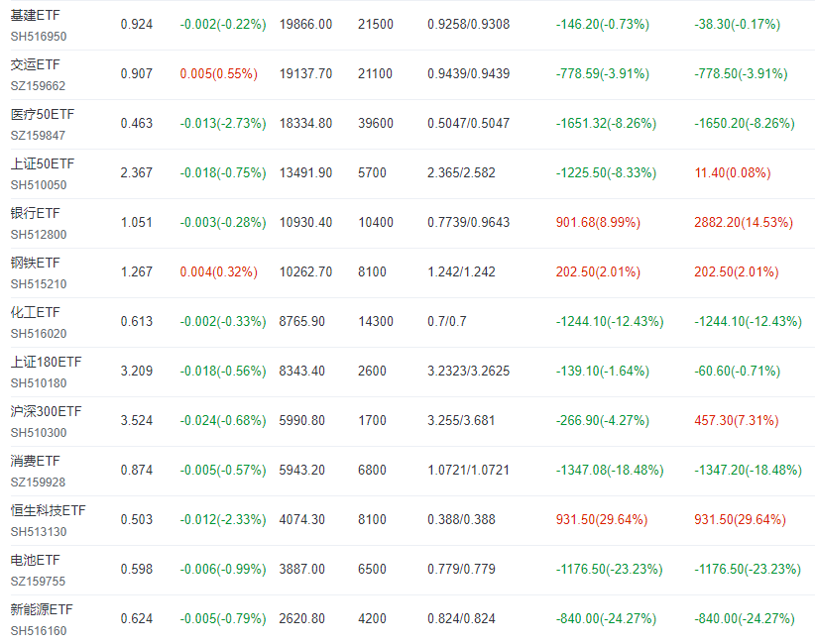Click the market value 8765.90
The height and width of the screenshot is (644, 815).
coord(302,321)
